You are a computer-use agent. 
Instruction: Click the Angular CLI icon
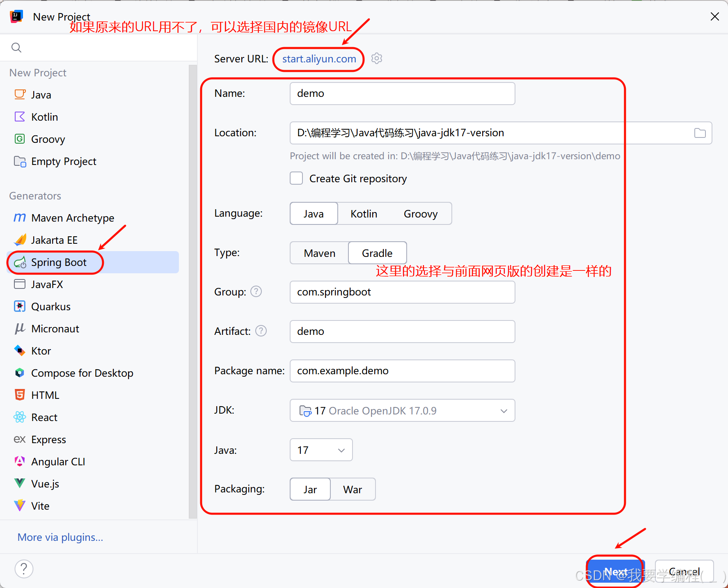click(20, 462)
